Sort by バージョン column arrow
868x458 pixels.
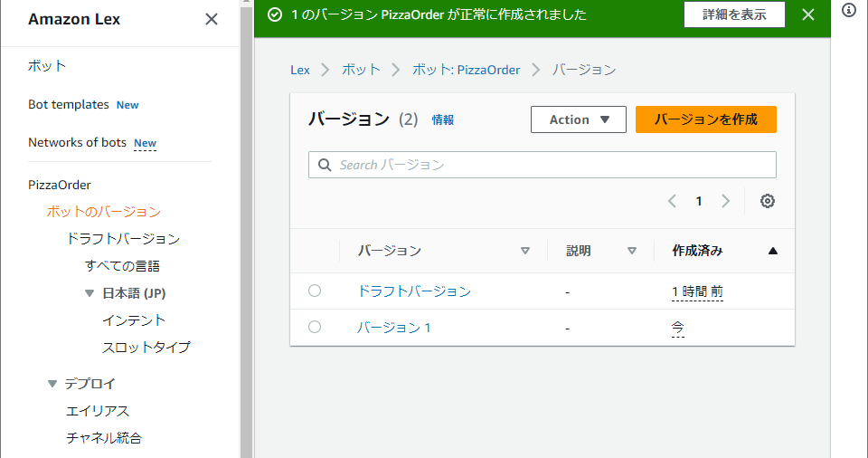pyautogui.click(x=525, y=252)
